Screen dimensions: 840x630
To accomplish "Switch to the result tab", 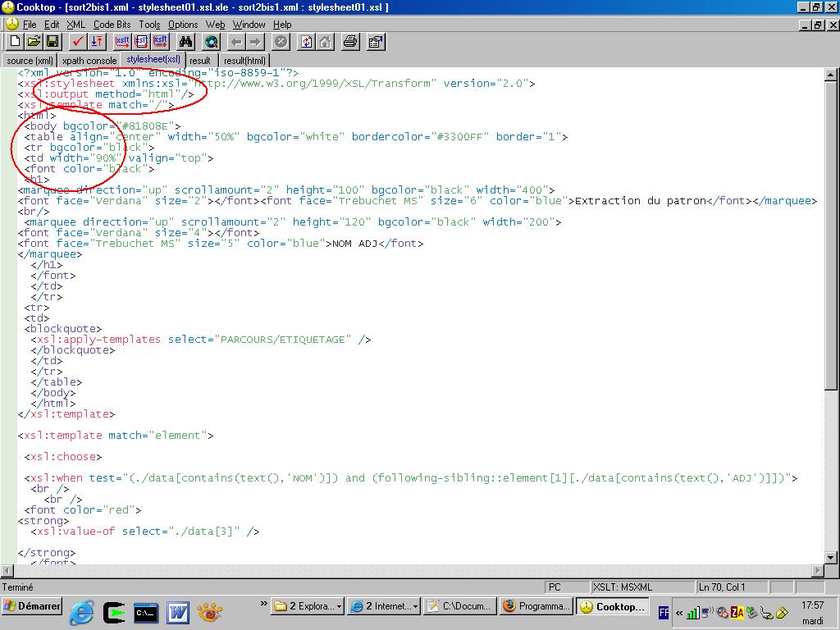I will 200,61.
